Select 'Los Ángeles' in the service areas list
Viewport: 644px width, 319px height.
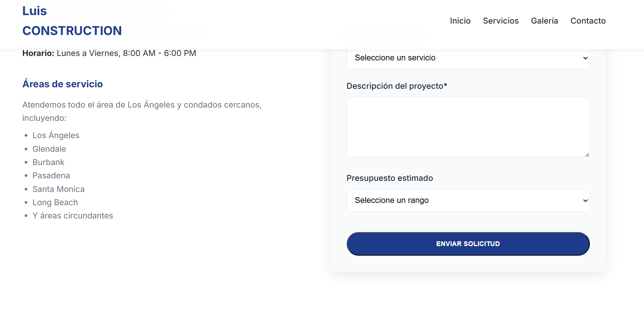pyautogui.click(x=56, y=135)
